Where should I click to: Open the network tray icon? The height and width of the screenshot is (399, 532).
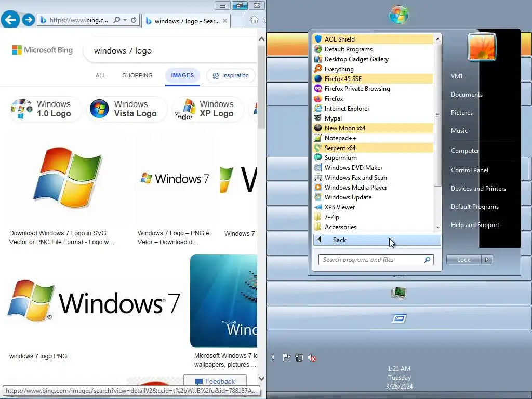tap(299, 357)
